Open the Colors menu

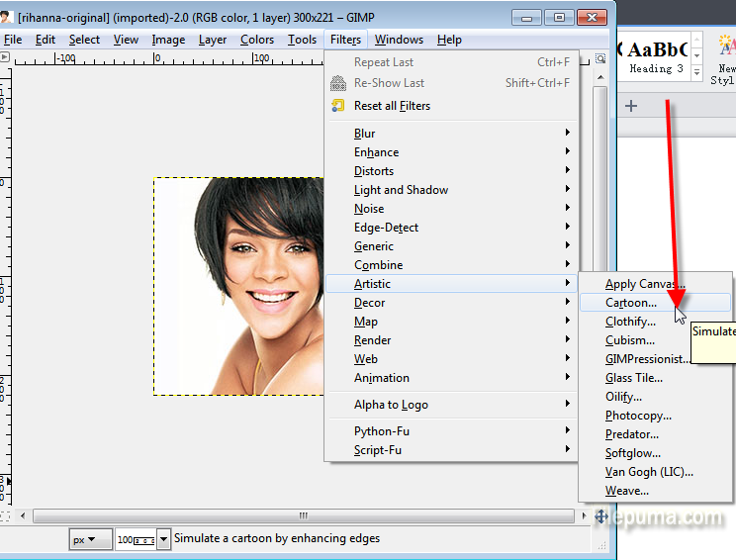257,40
